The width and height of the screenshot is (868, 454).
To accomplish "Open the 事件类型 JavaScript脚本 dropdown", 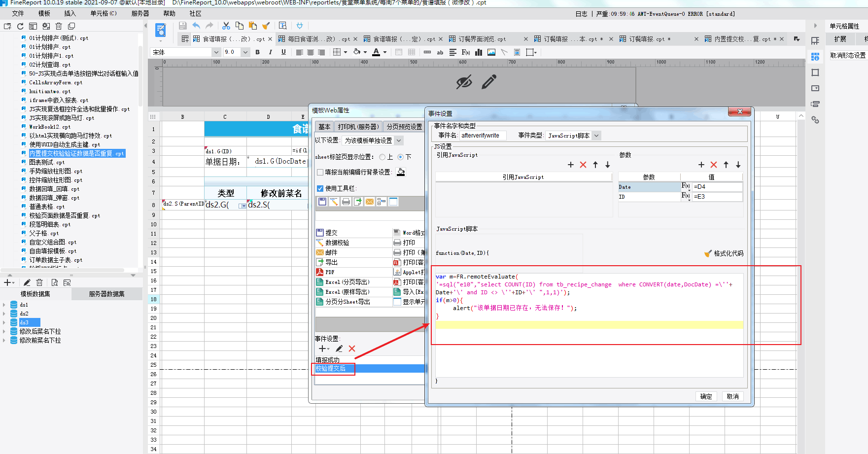I will pyautogui.click(x=596, y=136).
